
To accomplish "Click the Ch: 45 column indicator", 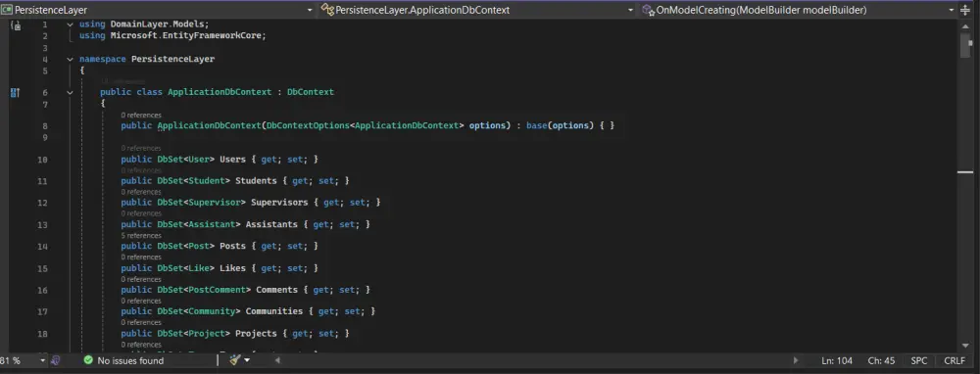I will click(881, 361).
